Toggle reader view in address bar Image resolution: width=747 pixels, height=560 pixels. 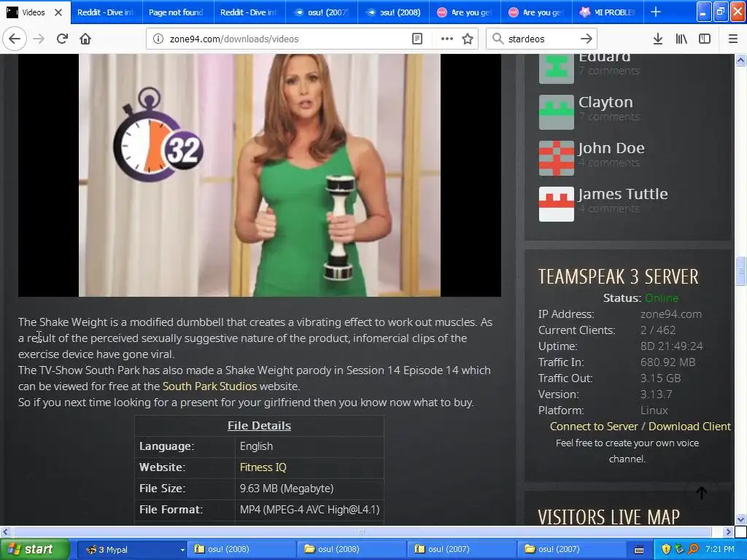[417, 39]
